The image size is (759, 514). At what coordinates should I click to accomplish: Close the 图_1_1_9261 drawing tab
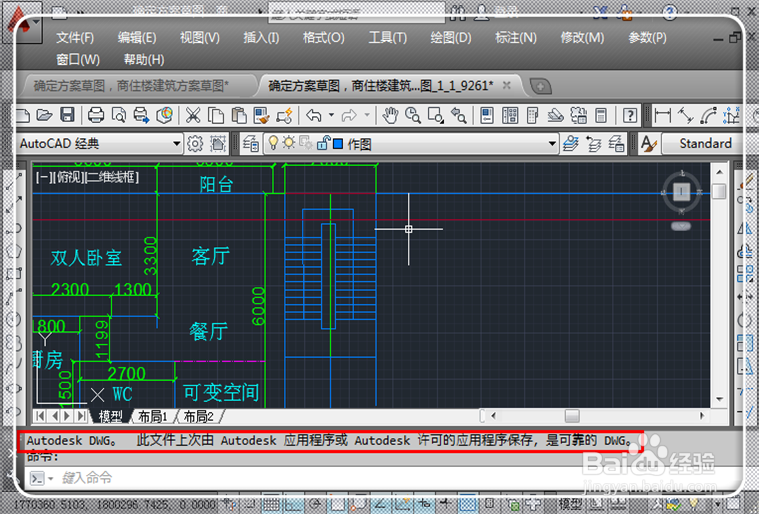tap(507, 85)
